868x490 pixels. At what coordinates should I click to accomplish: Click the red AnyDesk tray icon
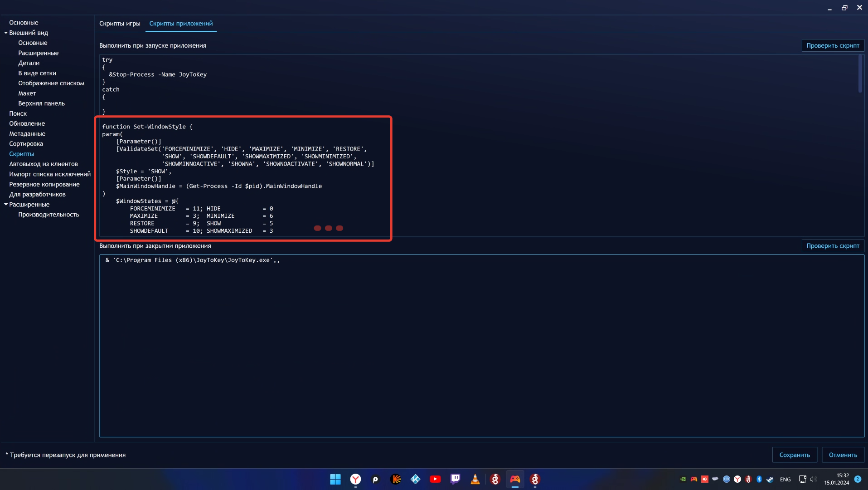[x=705, y=479]
